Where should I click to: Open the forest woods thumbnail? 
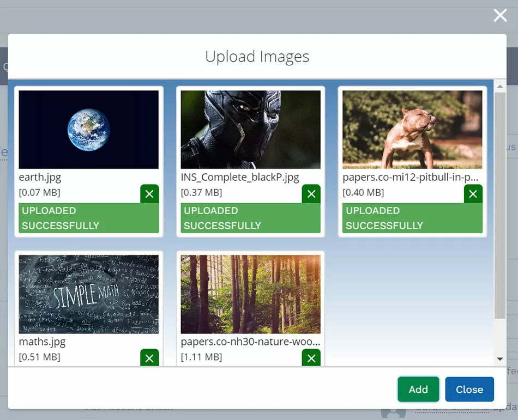251,294
